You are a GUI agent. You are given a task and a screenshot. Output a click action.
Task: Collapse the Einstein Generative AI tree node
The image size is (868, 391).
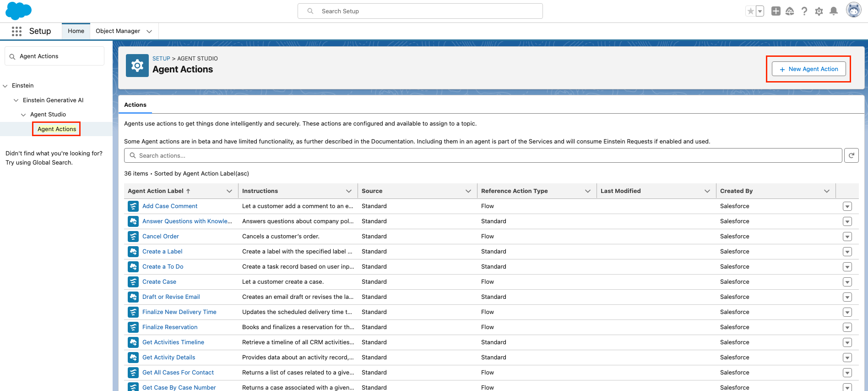click(16, 100)
